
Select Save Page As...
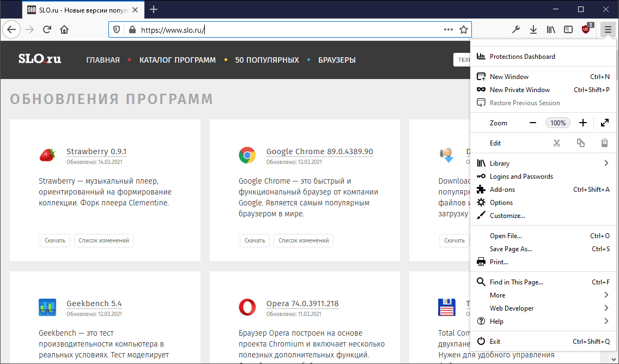tap(543, 248)
